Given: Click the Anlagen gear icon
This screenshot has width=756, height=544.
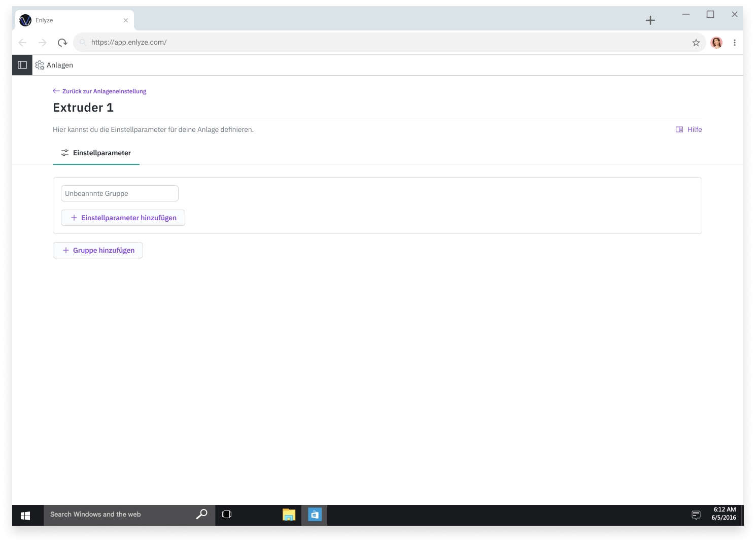Looking at the screenshot, I should (x=40, y=65).
